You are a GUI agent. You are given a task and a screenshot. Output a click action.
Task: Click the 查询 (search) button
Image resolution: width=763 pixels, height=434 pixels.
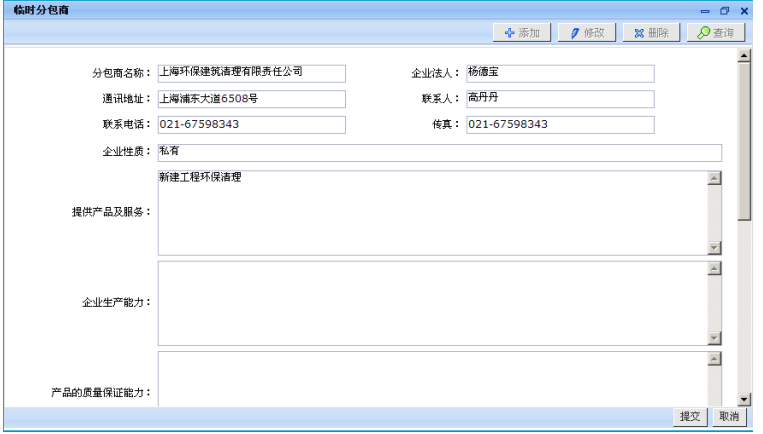(x=716, y=33)
